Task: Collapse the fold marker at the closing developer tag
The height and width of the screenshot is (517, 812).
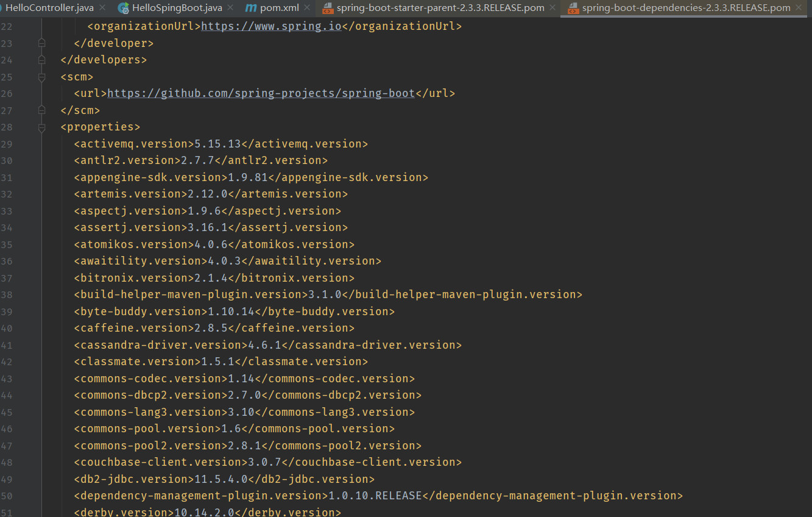Action: [41, 43]
